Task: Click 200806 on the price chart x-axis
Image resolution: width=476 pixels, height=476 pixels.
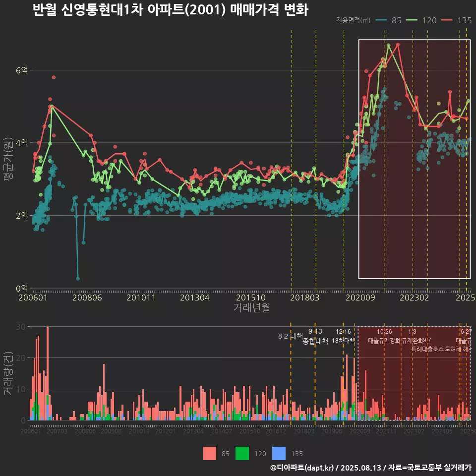Action: [x=87, y=297]
